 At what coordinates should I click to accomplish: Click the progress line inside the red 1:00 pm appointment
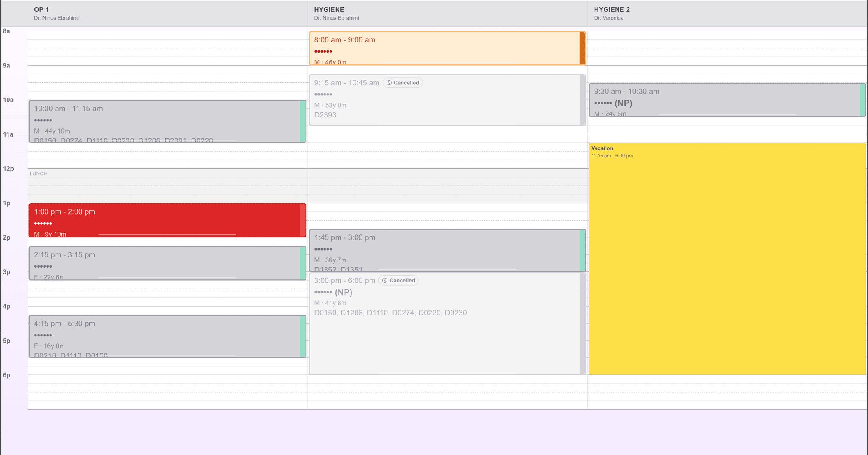[x=167, y=234]
